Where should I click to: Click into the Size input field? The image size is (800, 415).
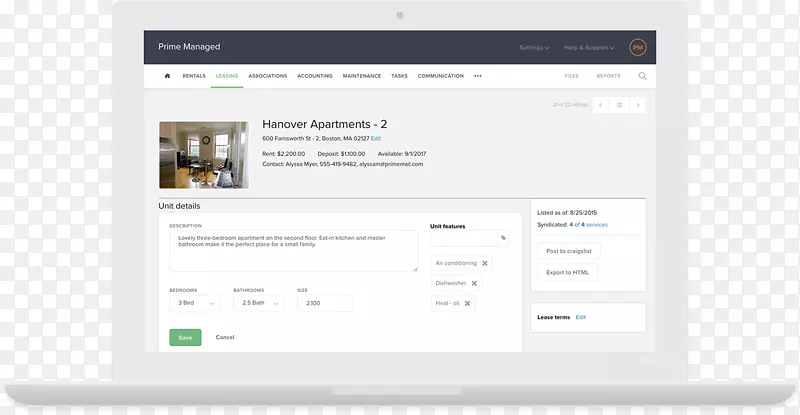point(324,303)
